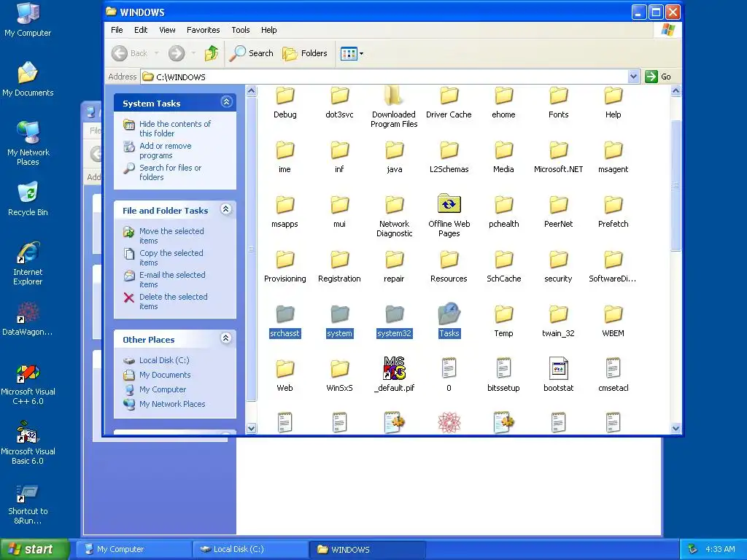Expand the Address bar dropdown
Screen dimensions: 747x560
633,77
